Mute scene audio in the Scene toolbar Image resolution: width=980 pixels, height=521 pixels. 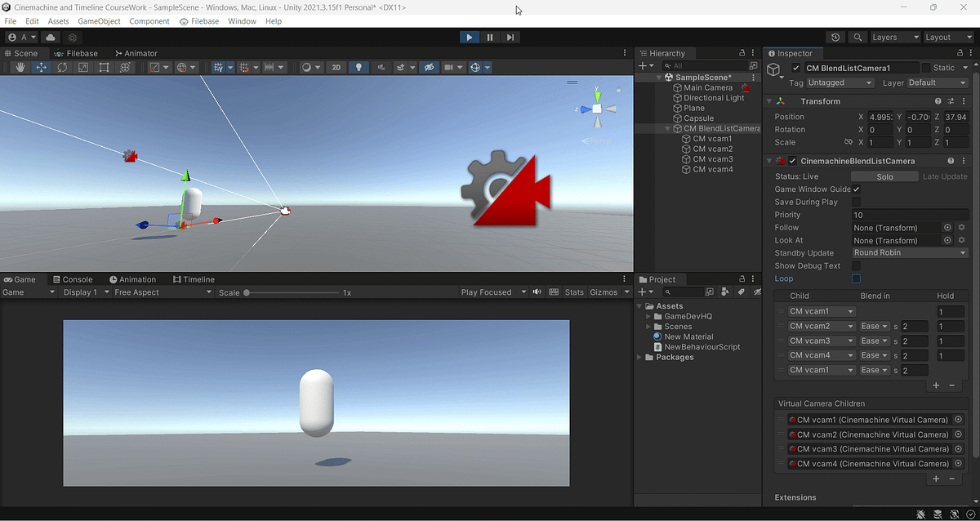381,68
